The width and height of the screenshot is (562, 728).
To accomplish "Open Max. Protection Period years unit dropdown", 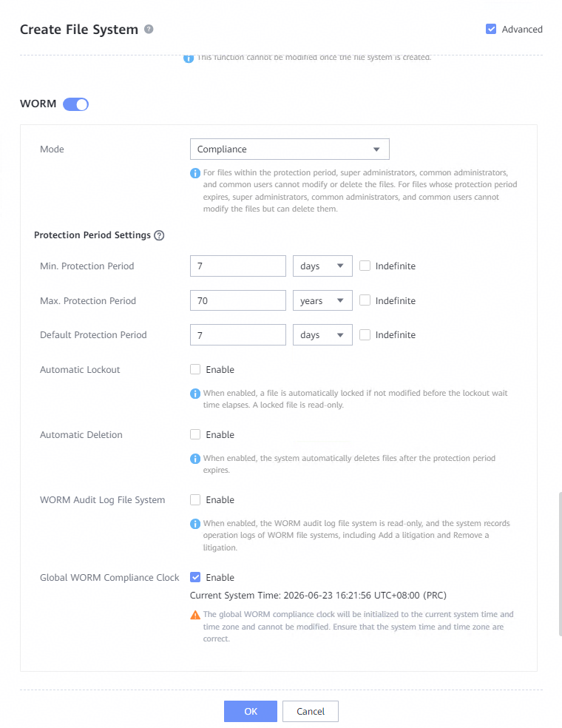I will coord(322,300).
